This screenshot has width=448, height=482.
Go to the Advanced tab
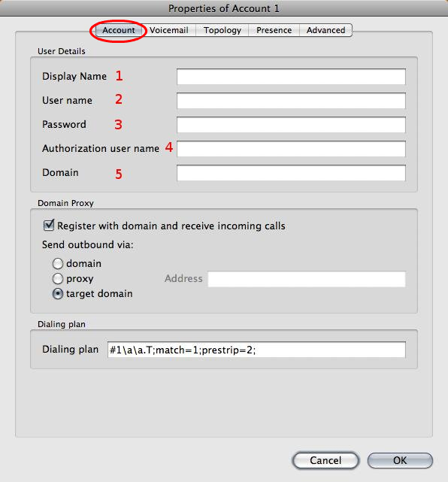click(325, 30)
